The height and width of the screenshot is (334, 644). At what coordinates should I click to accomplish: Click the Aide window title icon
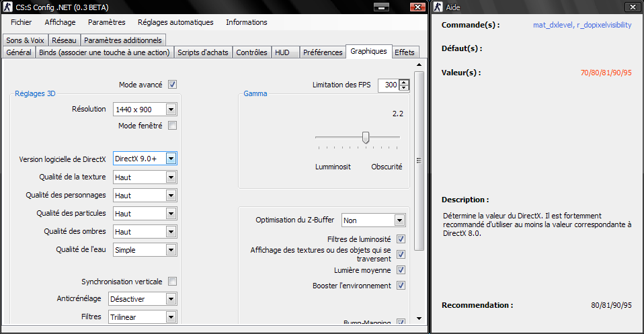click(x=438, y=7)
